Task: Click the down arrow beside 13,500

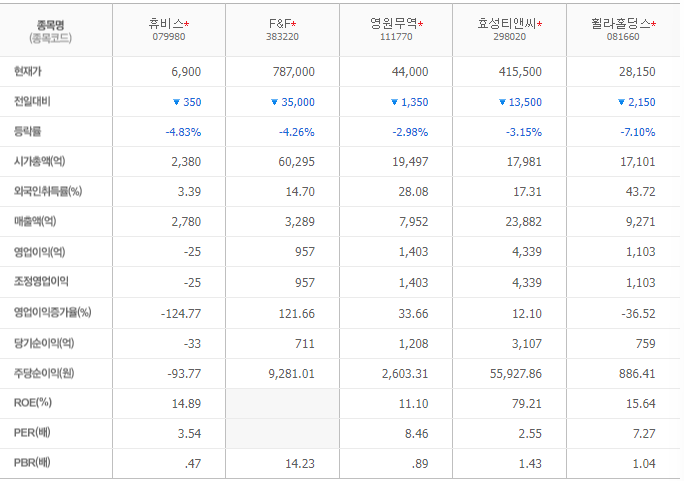Action: click(x=502, y=102)
